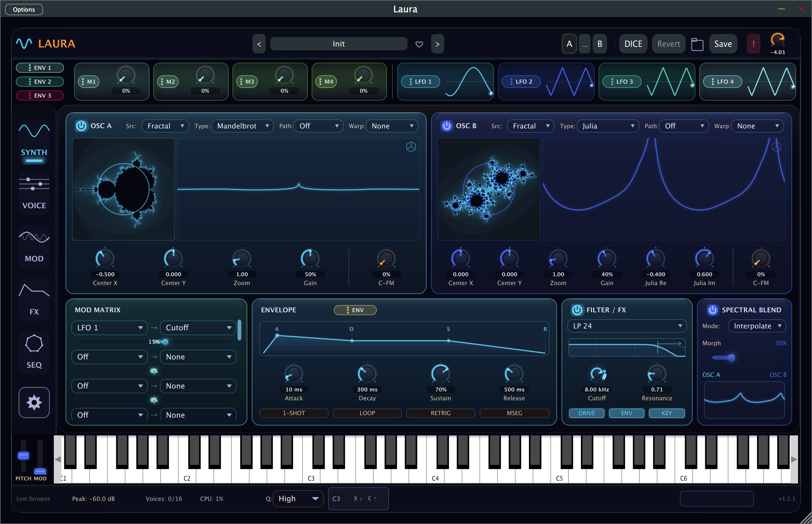Toggle OSC B power button
Viewport: 812px width, 524px height.
click(x=446, y=126)
